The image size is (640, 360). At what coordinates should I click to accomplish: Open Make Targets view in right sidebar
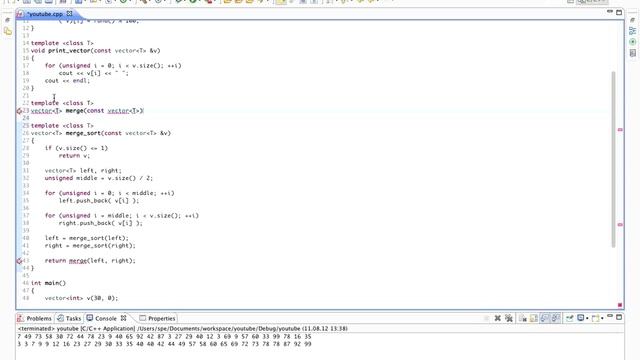[x=633, y=42]
